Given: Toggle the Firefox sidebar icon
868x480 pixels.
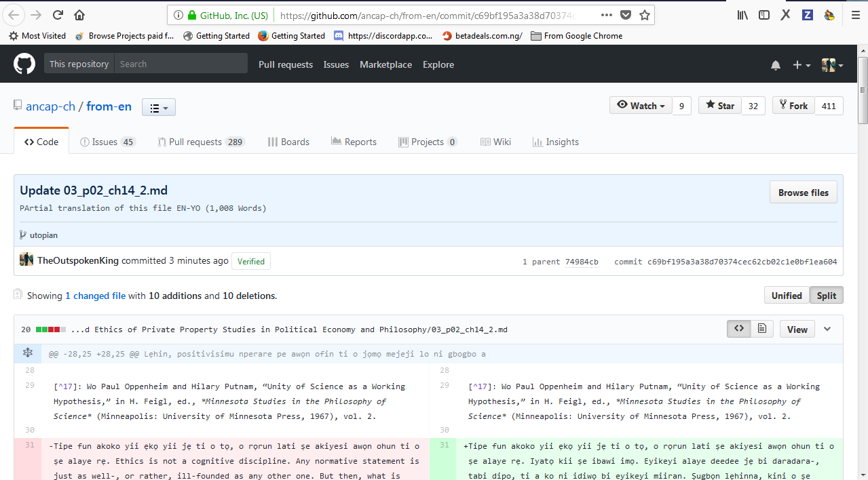Looking at the screenshot, I should pyautogui.click(x=764, y=15).
